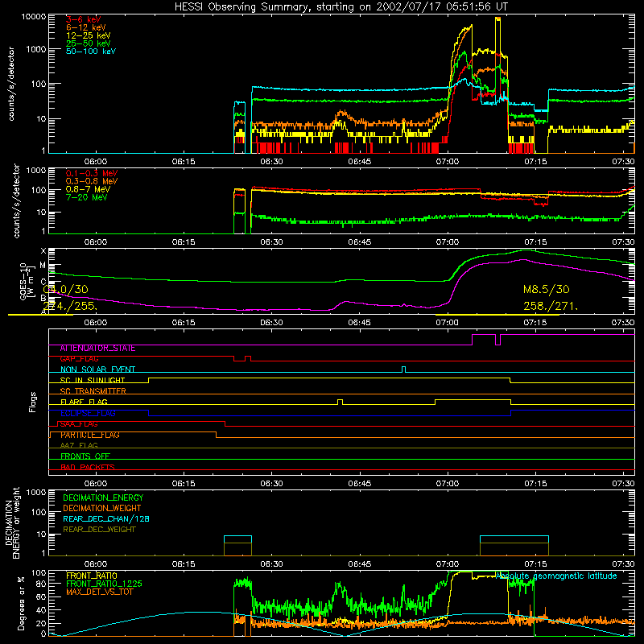644x644 pixels.
Task: Select the 3-6 keV legend label
Action: 84,19
